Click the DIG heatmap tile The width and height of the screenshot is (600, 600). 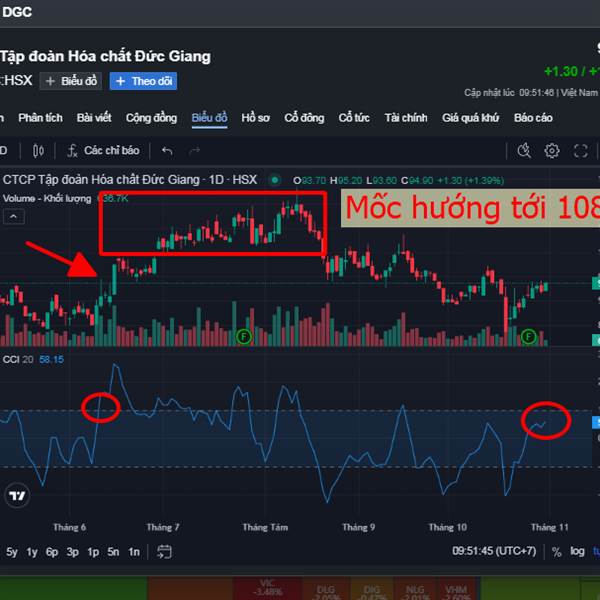(x=371, y=590)
